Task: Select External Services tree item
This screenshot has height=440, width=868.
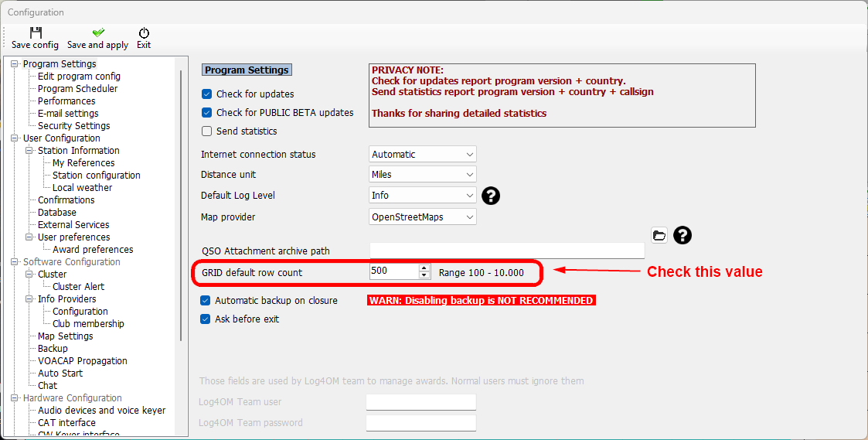Action: (73, 224)
